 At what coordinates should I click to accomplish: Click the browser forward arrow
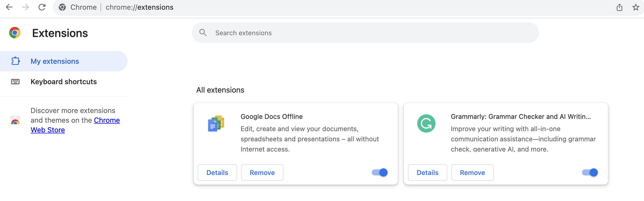coord(26,7)
